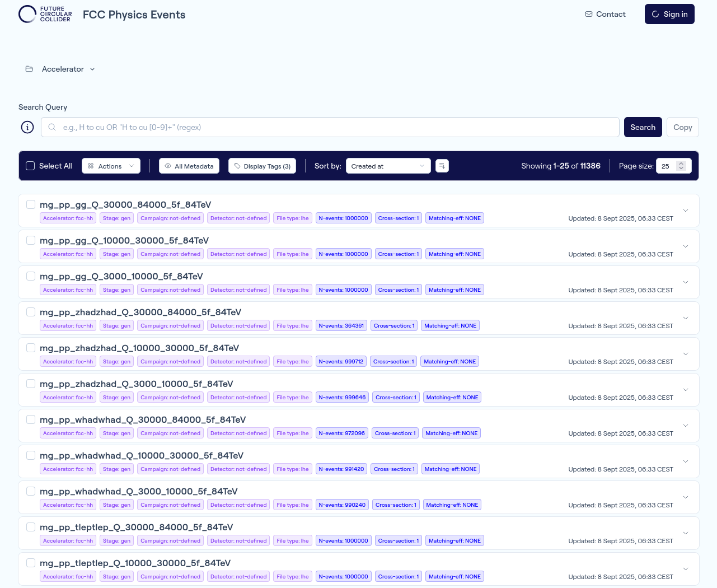717x588 pixels.
Task: Click the Copy button
Action: [682, 127]
